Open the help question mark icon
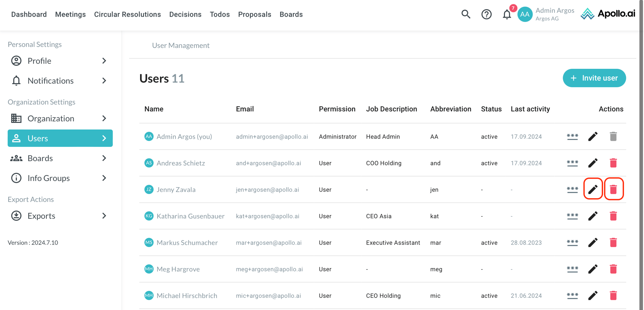This screenshot has width=644, height=310. click(x=486, y=14)
